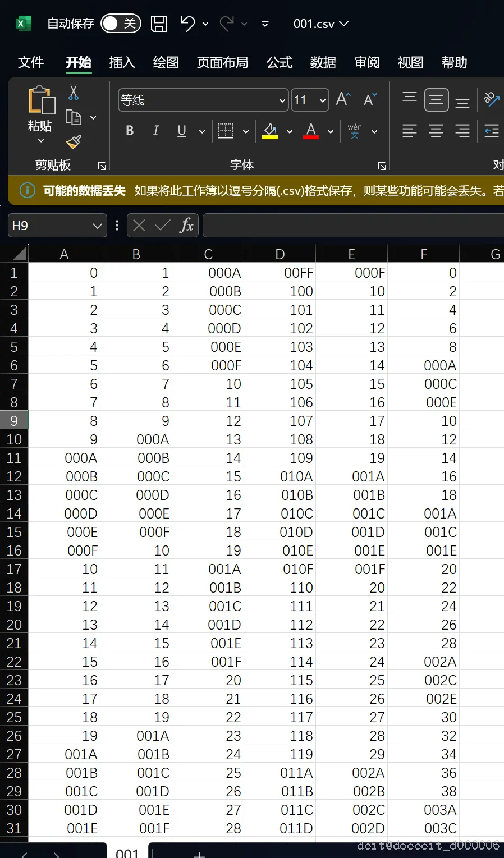Toggle yellow fill color on selection

pos(269,131)
